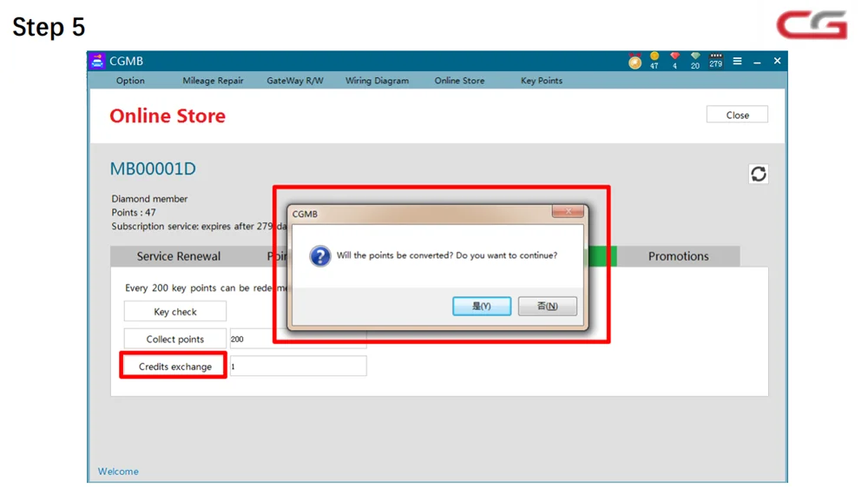Click the Subscription service expiry text
868x489 pixels.
click(x=200, y=226)
